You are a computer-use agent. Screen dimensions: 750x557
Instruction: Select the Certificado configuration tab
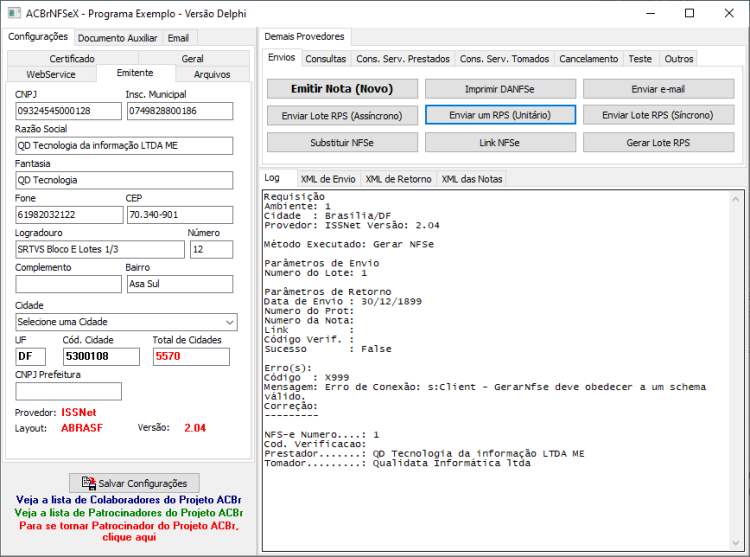tap(72, 59)
